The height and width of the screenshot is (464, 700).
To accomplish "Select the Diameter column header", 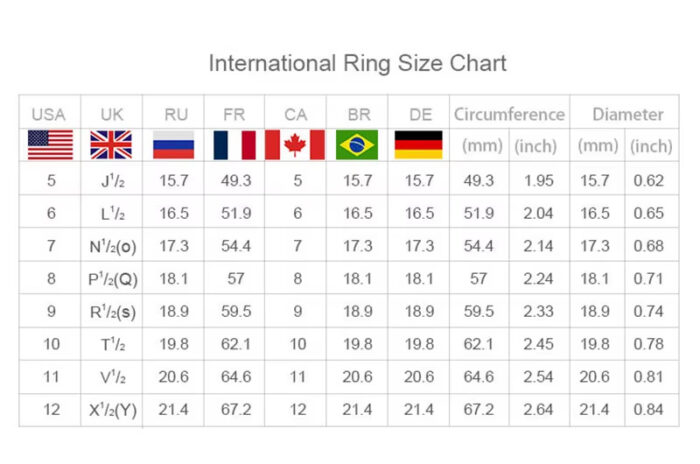I will tap(628, 114).
